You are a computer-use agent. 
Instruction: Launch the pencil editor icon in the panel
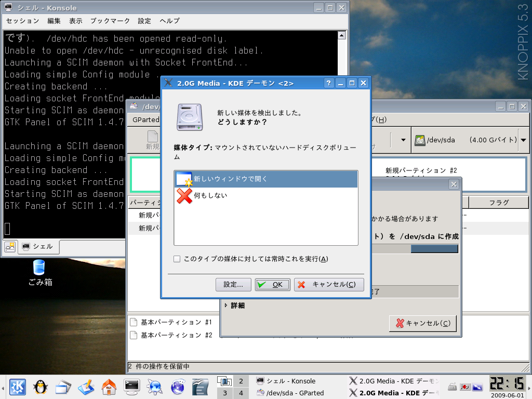(x=86, y=387)
